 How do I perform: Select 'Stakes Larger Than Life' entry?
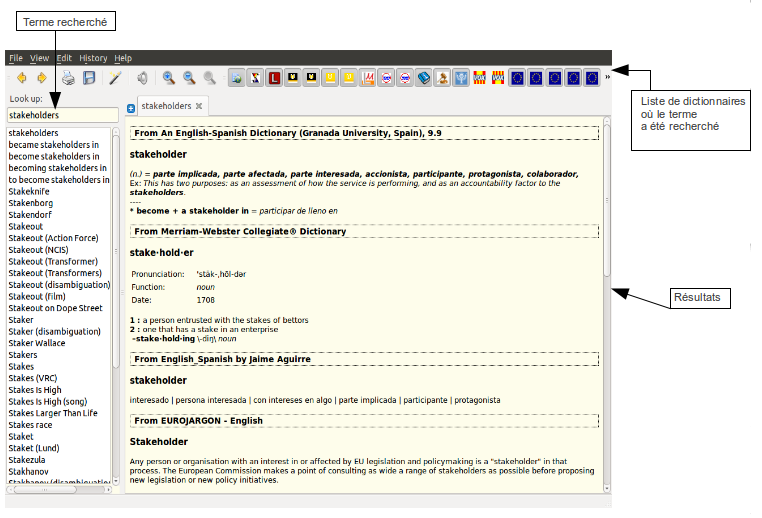tap(53, 413)
